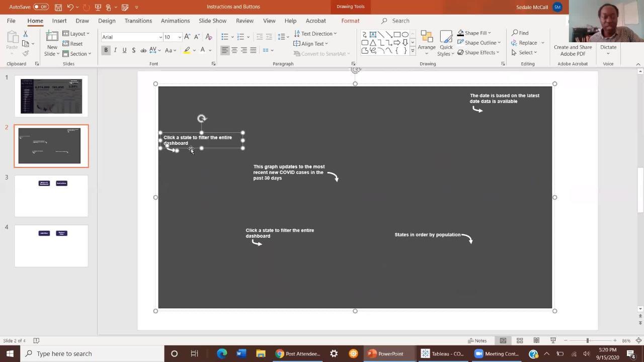Toggle Normal view in the status bar
Viewport: 644px width, 362px height.
pyautogui.click(x=503, y=340)
